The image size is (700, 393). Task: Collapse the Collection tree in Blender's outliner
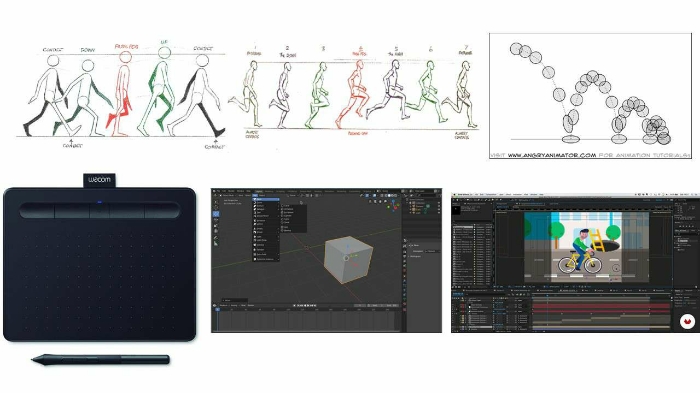click(x=407, y=203)
